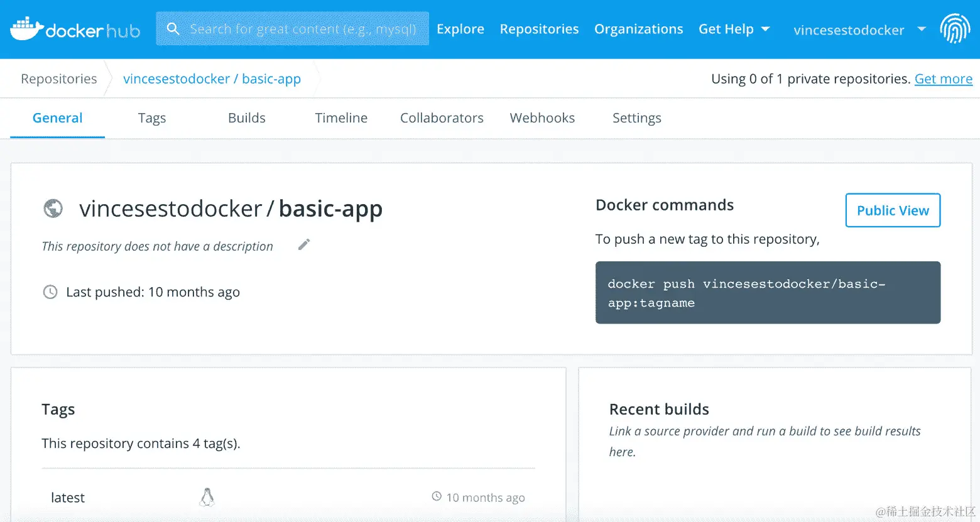This screenshot has height=522, width=980.
Task: Open the repository Settings tab
Action: (x=636, y=117)
